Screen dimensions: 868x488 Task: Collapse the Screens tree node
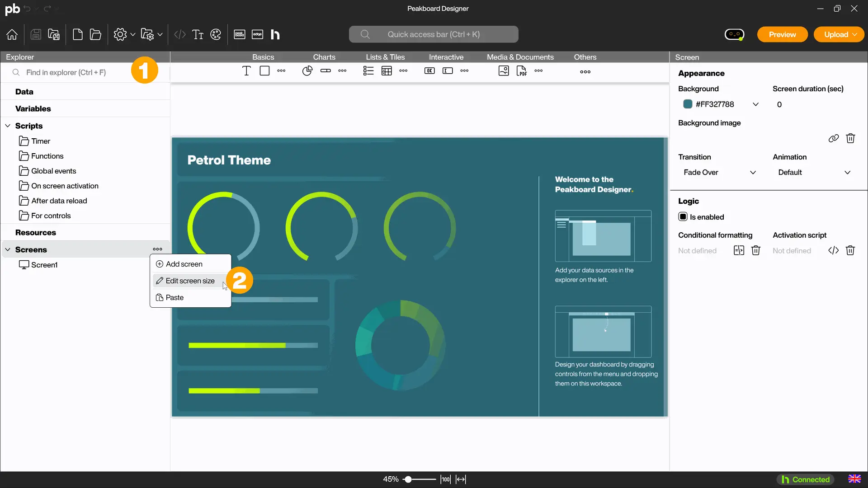click(8, 249)
